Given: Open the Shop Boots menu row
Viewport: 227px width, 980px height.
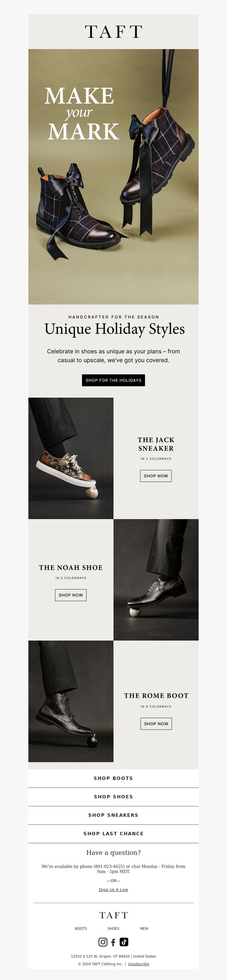Looking at the screenshot, I should point(113,778).
